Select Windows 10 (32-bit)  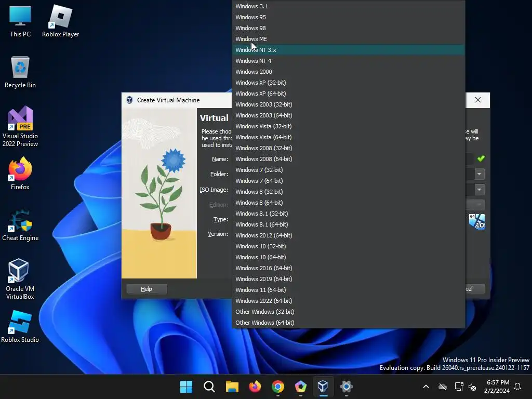pyautogui.click(x=349, y=246)
